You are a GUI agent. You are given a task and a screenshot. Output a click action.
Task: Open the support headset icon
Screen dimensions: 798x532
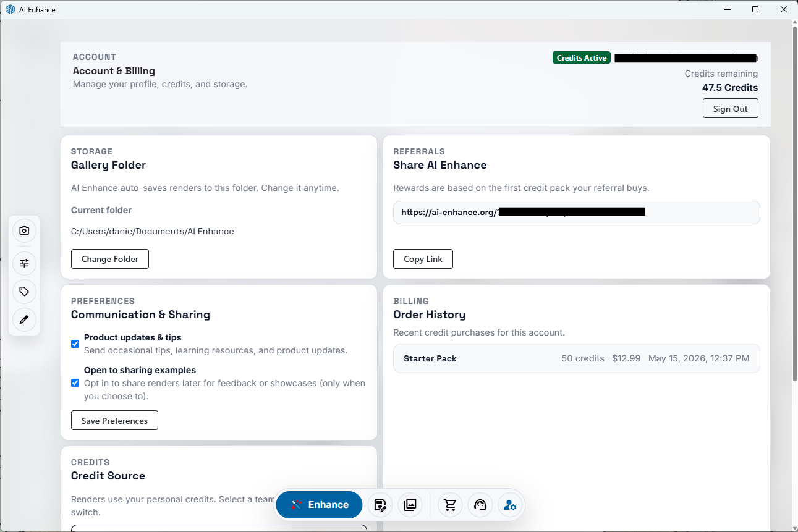tap(480, 505)
